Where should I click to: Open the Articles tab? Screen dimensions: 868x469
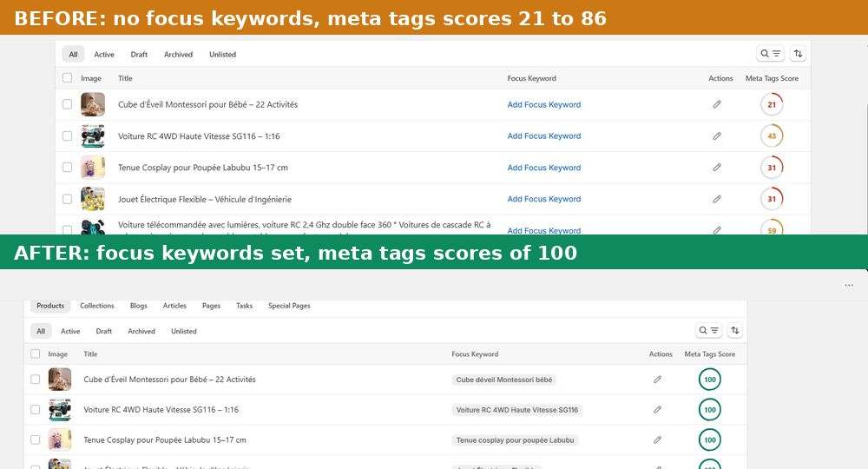(x=174, y=306)
